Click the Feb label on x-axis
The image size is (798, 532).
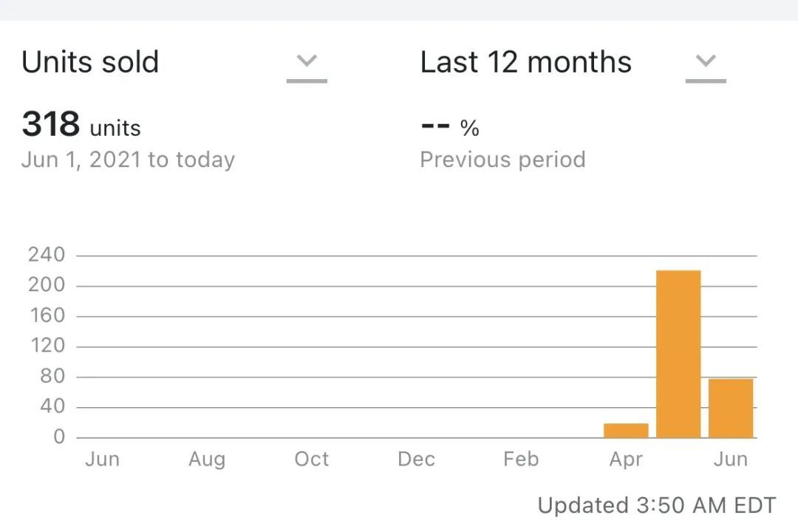tap(521, 459)
